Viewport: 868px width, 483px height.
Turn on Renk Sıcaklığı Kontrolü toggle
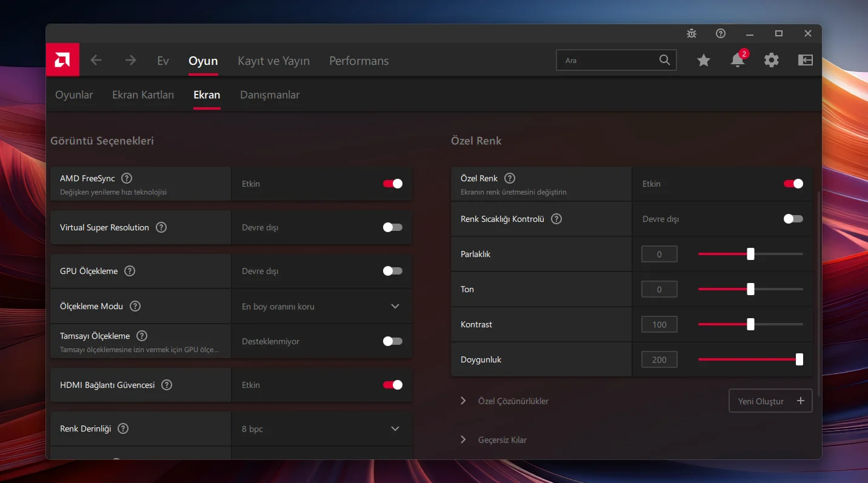pyautogui.click(x=793, y=219)
